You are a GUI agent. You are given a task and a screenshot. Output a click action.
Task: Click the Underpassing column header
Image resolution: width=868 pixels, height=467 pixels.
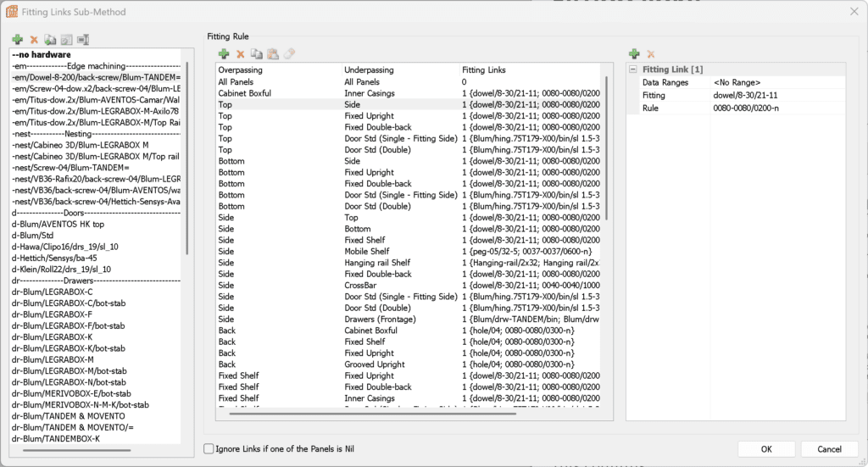(401, 69)
